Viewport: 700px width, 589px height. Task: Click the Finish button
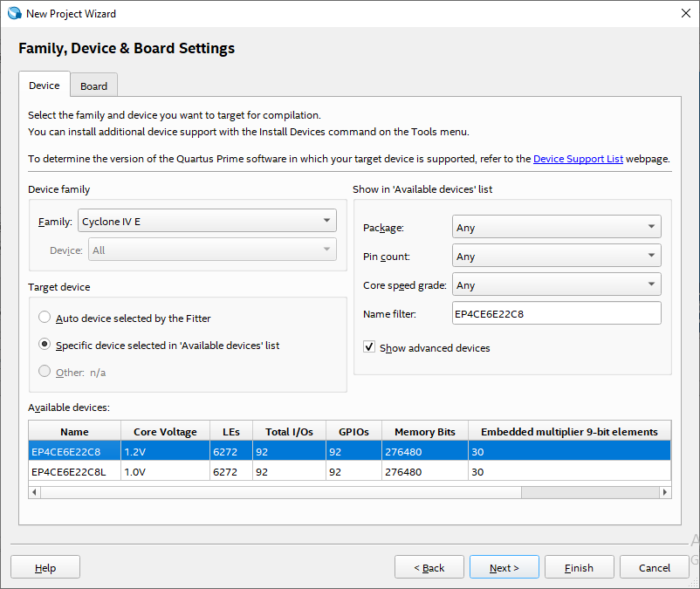pyautogui.click(x=579, y=567)
